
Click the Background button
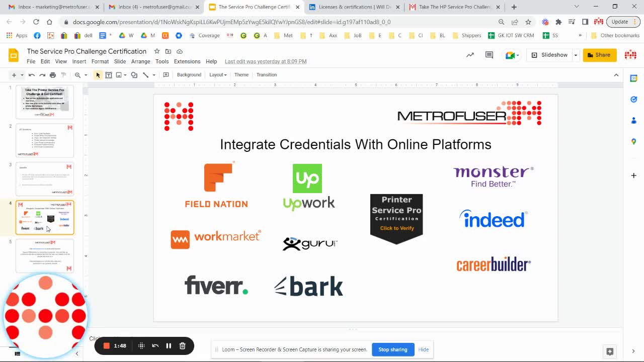tap(189, 75)
